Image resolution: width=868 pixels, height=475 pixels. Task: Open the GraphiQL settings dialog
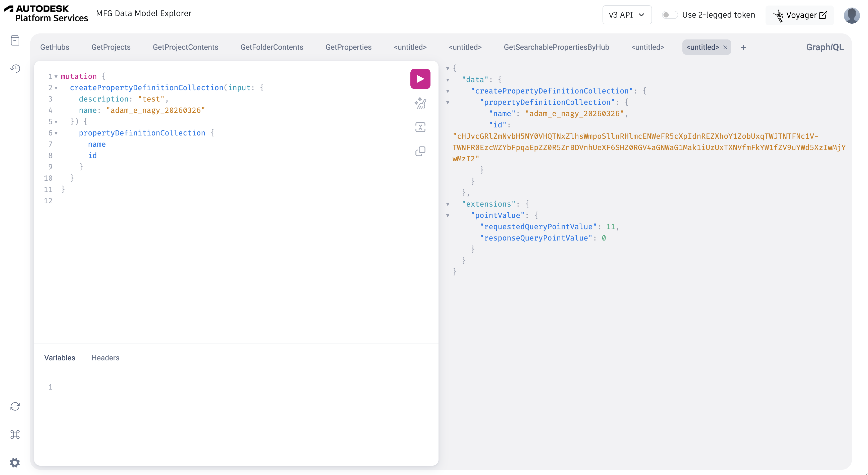tap(15, 462)
